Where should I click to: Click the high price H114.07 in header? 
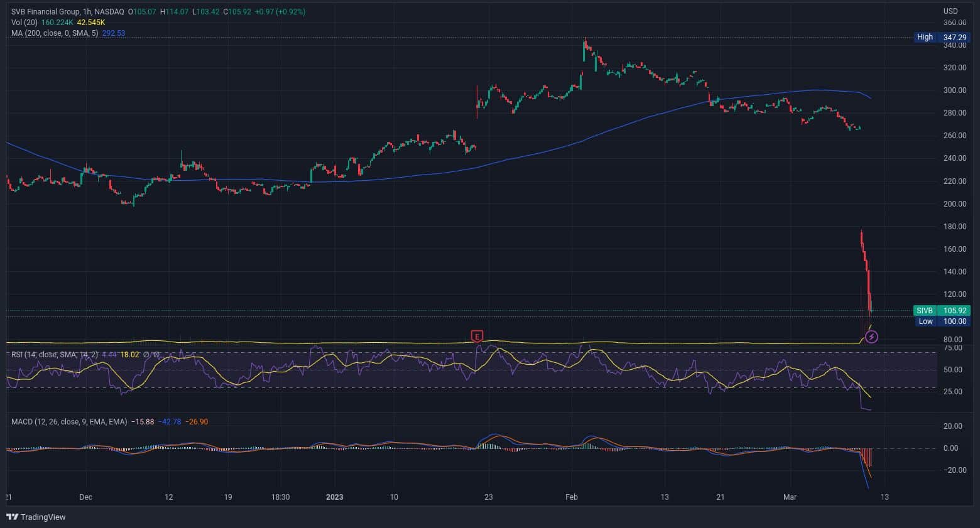coord(175,12)
